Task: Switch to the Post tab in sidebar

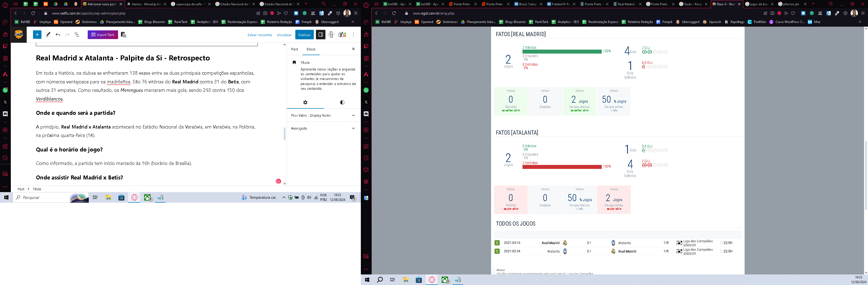Action: 295,49
